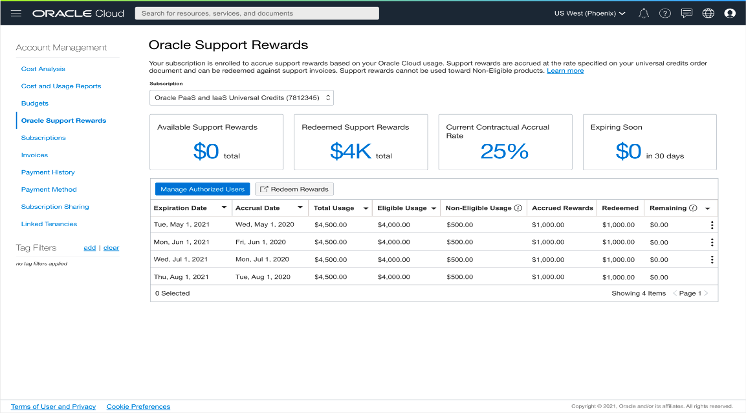The width and height of the screenshot is (746, 414).
Task: Click '0 Selected' table footer text
Action: pos(172,293)
